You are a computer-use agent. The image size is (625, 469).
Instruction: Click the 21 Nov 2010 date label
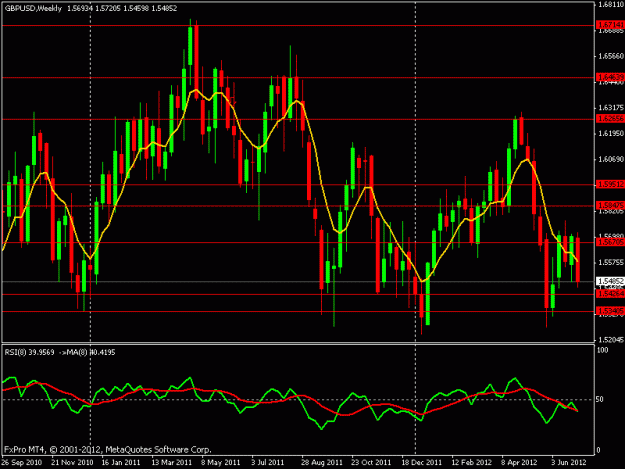72,463
